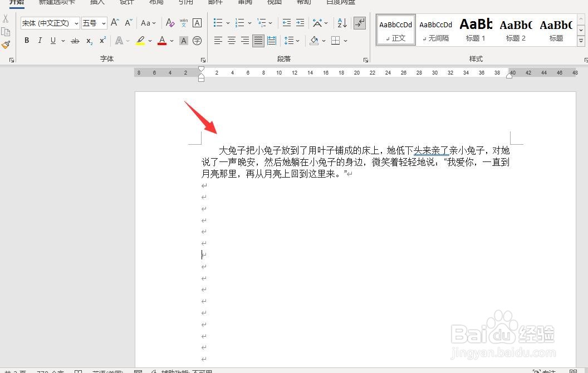Image resolution: width=588 pixels, height=373 pixels.
Task: Expand the line spacing options dropdown
Action: click(x=297, y=40)
